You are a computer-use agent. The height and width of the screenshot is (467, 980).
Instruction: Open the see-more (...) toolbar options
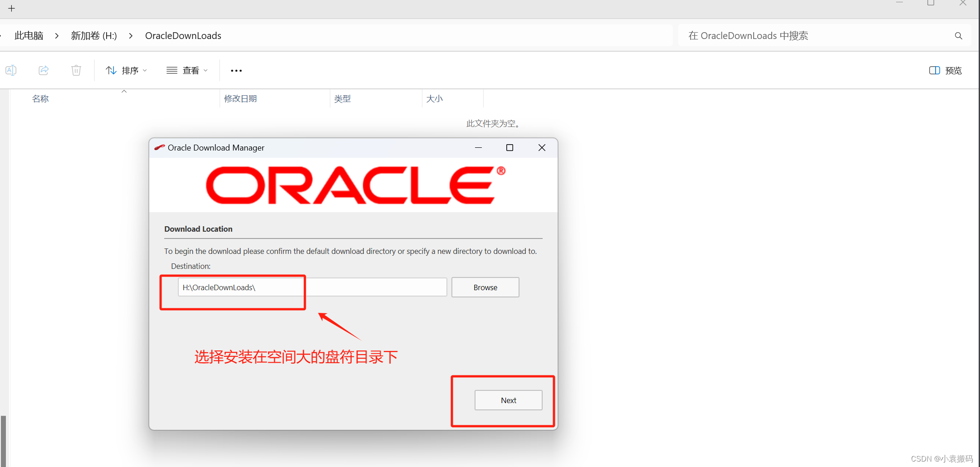pos(236,70)
